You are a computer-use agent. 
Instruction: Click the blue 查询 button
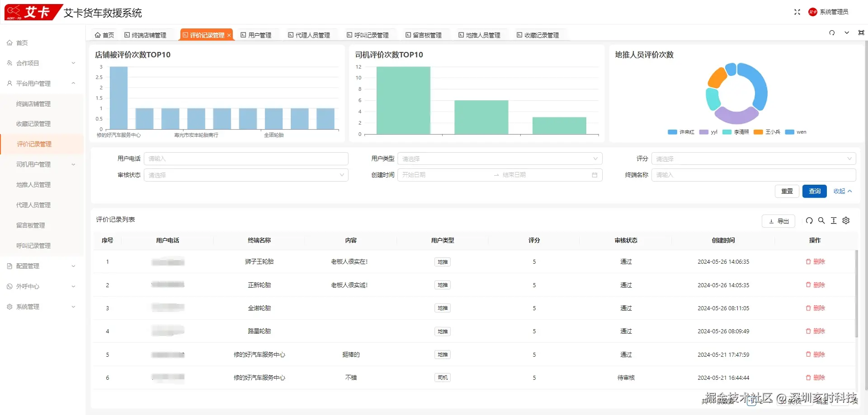[x=815, y=191]
